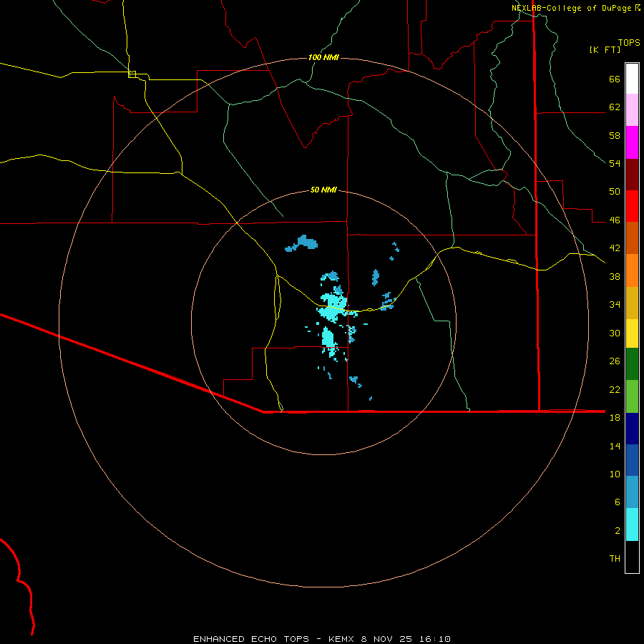Click the legend value "42"
The width and height of the screenshot is (644, 644).
(x=615, y=248)
